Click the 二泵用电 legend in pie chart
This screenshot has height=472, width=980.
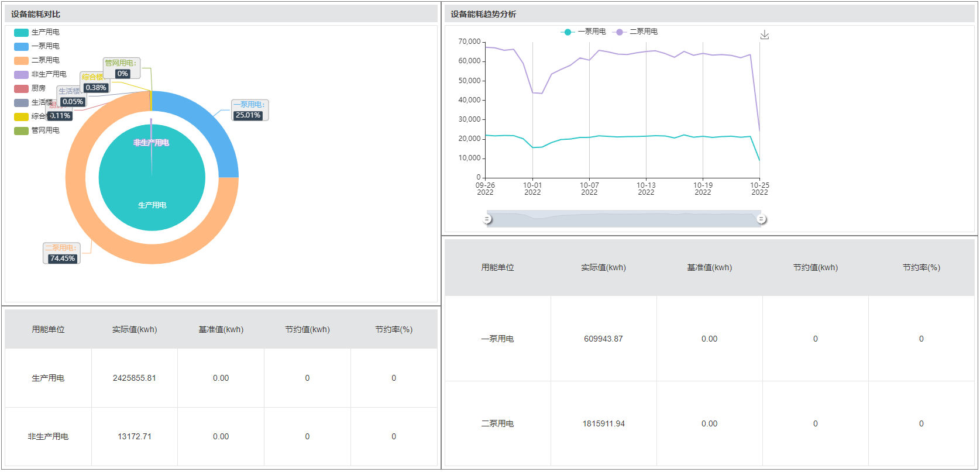(x=37, y=60)
